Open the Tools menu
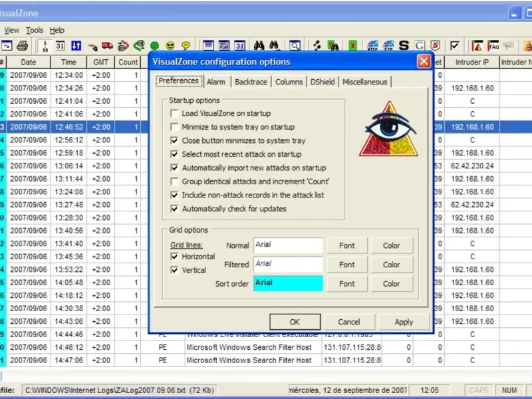 coord(35,30)
